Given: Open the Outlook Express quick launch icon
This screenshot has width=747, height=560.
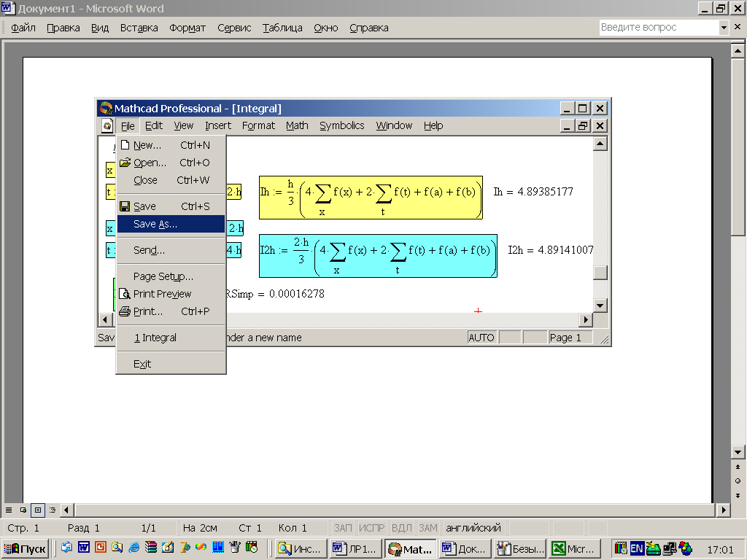Looking at the screenshot, I should coord(66,548).
